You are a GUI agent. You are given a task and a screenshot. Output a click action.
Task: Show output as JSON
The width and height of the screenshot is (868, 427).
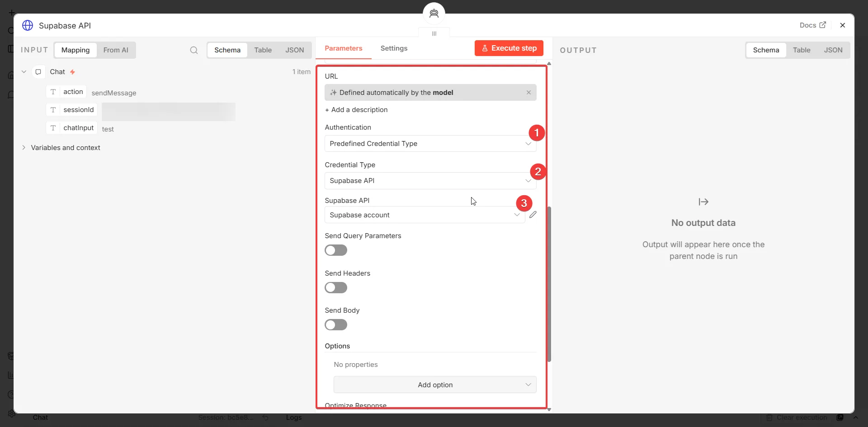pyautogui.click(x=833, y=50)
